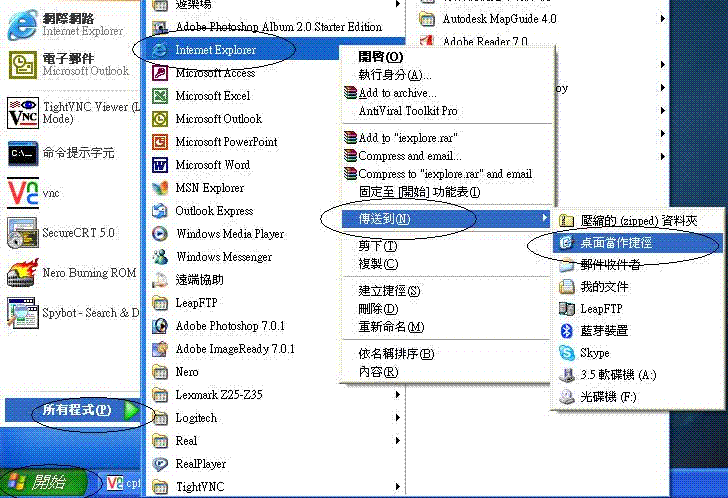Click the Microsoft Word program icon
The height and width of the screenshot is (498, 728).
159,165
